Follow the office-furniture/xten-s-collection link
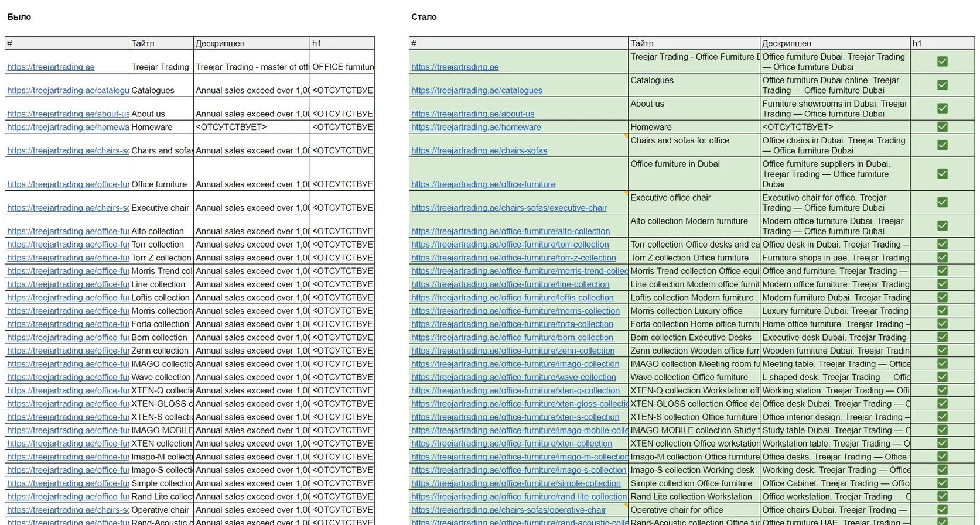This screenshot has width=980, height=525. 515,417
